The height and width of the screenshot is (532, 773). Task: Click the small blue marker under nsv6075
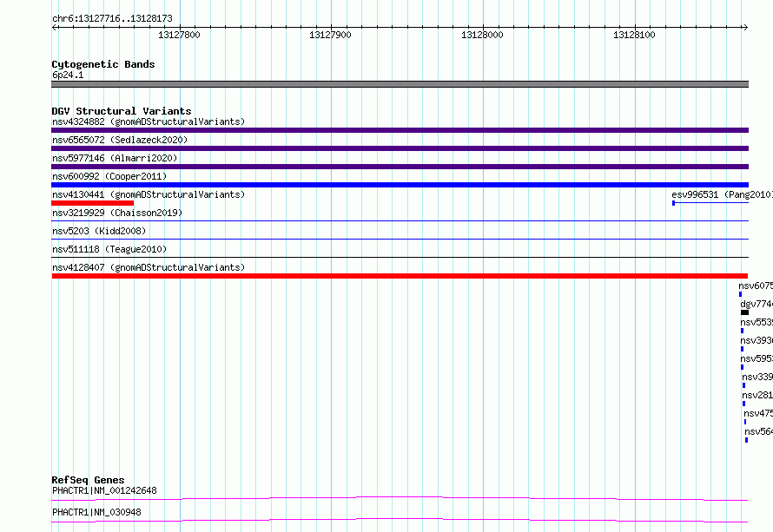coord(741,294)
